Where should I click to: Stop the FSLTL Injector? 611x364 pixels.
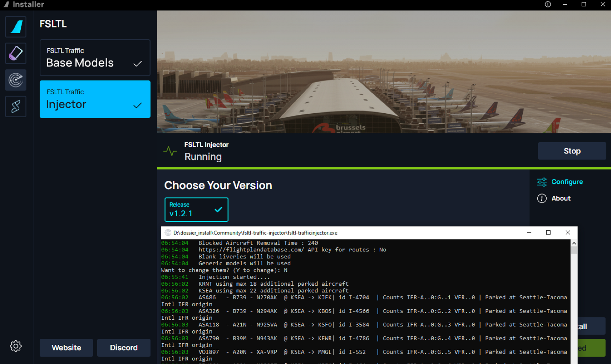click(572, 151)
